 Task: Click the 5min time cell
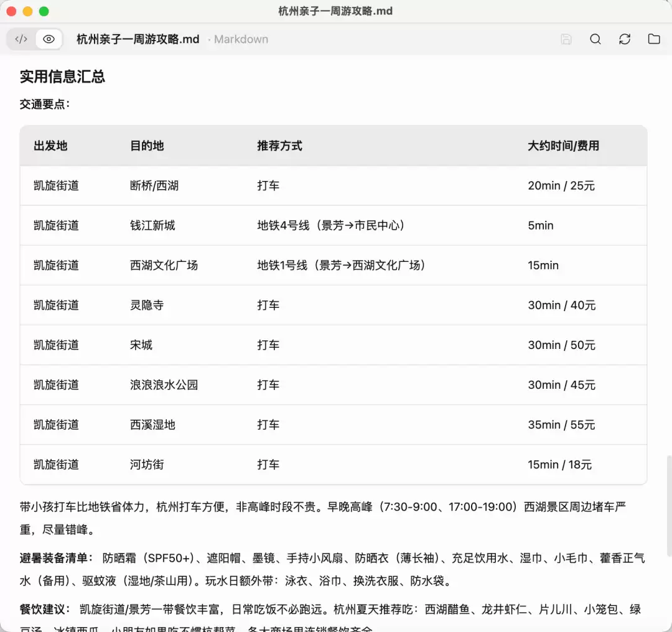point(541,225)
